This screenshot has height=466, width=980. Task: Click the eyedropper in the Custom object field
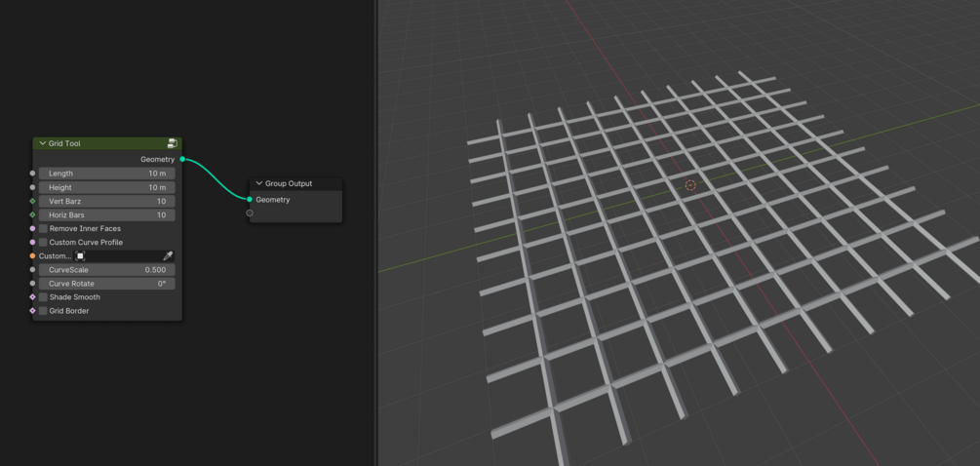click(168, 256)
